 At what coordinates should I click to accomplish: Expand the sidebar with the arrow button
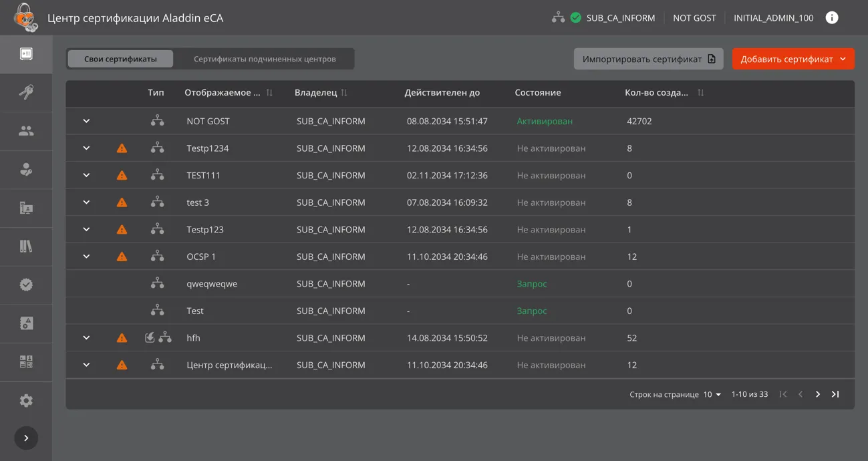(x=26, y=438)
